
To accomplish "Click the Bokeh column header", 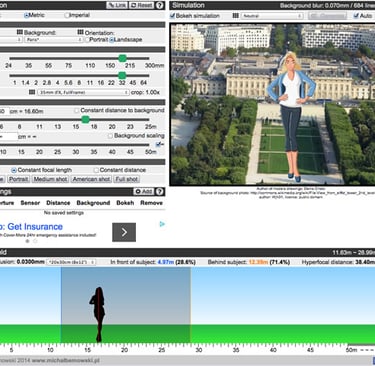I will [x=125, y=203].
